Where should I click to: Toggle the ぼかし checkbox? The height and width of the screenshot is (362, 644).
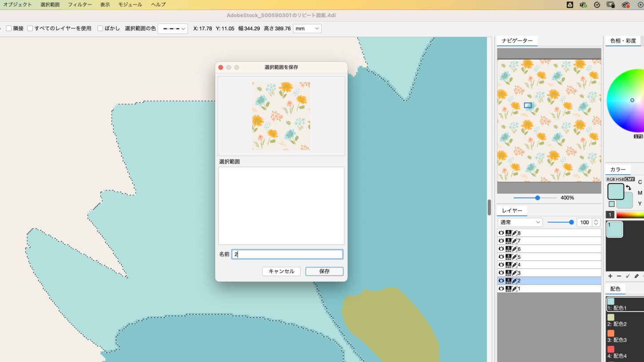100,28
